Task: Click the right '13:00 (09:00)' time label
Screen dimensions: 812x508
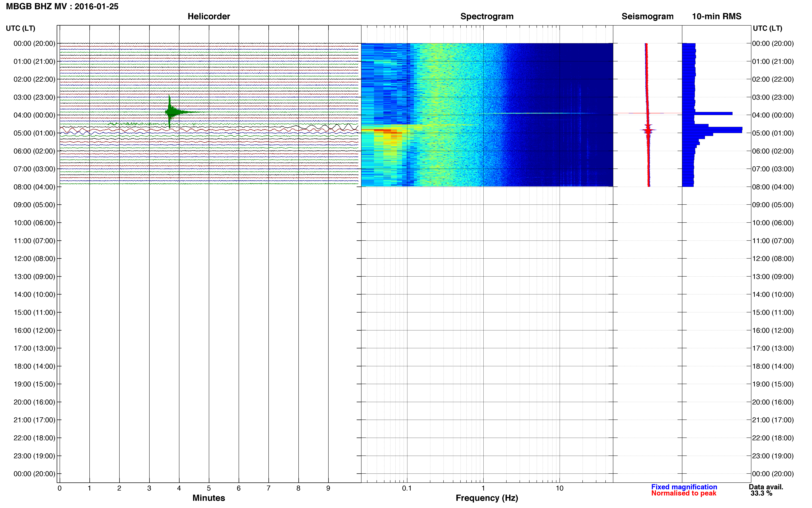Action: [x=773, y=277]
